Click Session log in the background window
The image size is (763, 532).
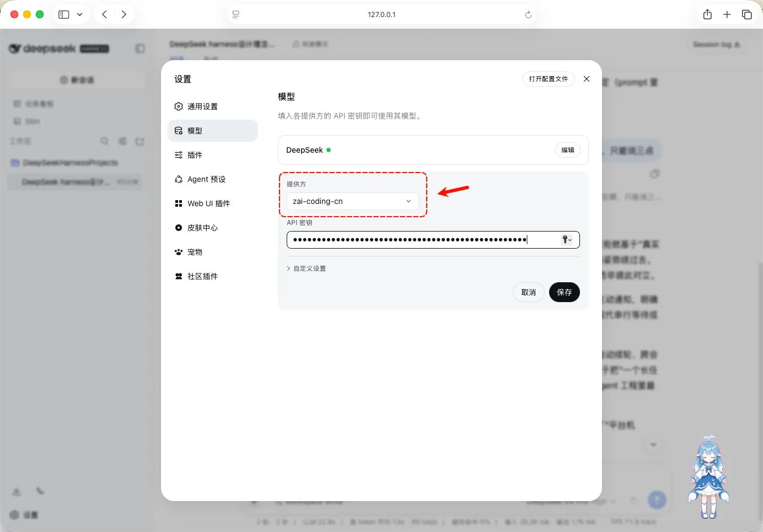coord(716,44)
